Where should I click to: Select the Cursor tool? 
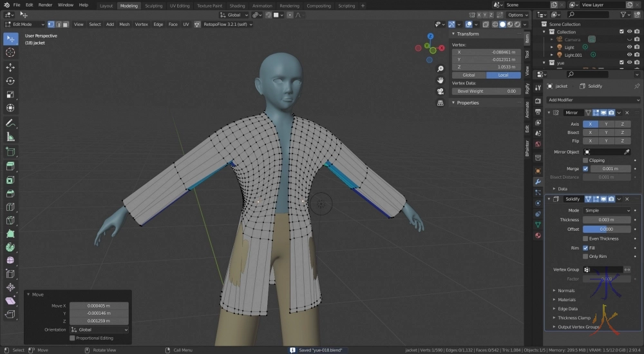[x=10, y=52]
